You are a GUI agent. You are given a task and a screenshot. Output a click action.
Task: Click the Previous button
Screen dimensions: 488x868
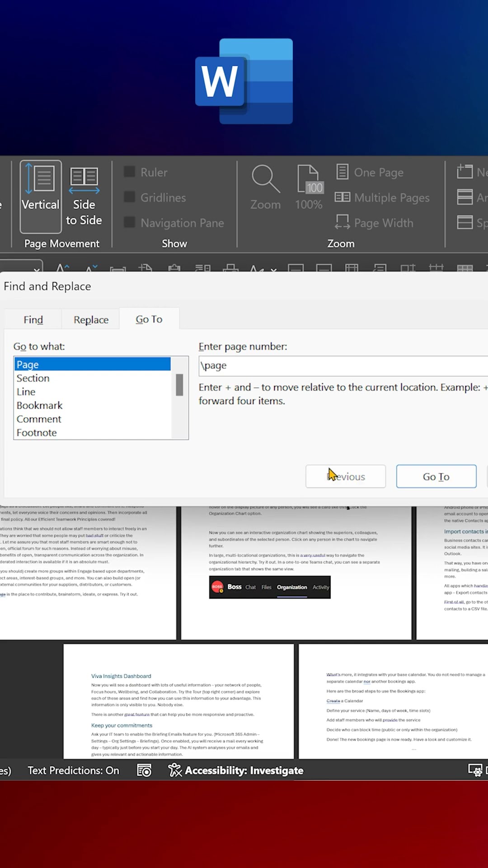click(346, 476)
